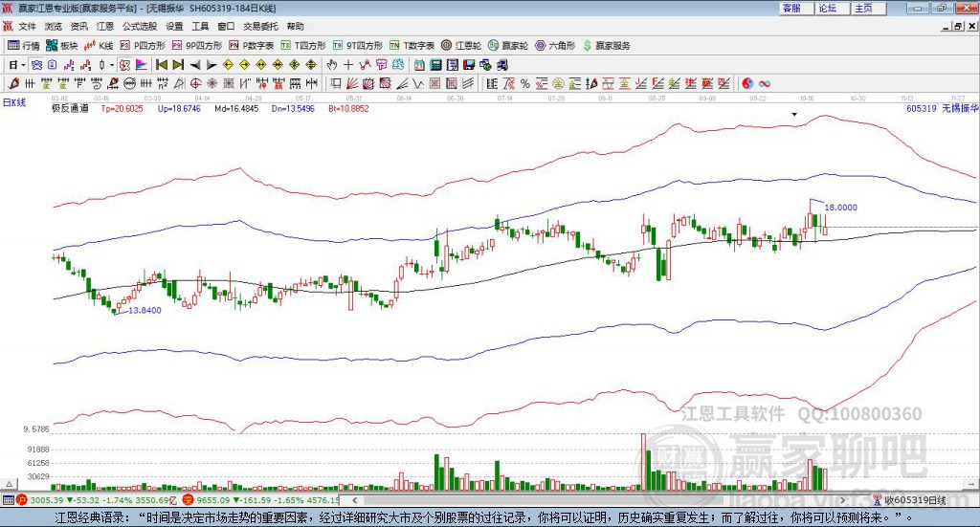Switch to K线 candlestick chart

[99, 46]
